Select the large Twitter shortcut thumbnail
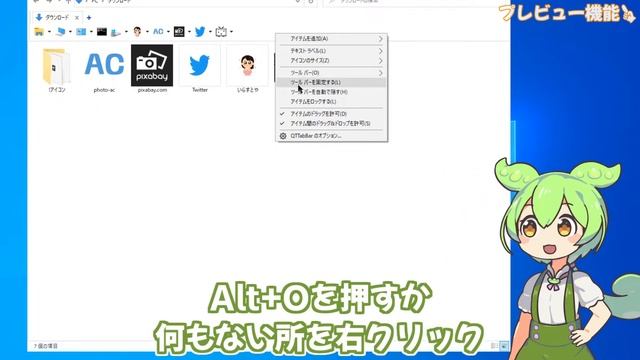The height and width of the screenshot is (360, 640). pos(200,69)
